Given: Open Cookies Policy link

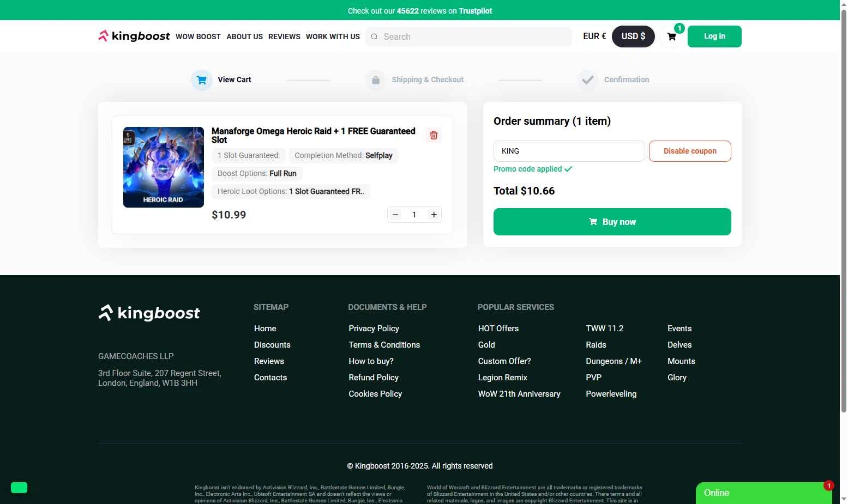Looking at the screenshot, I should [x=375, y=394].
